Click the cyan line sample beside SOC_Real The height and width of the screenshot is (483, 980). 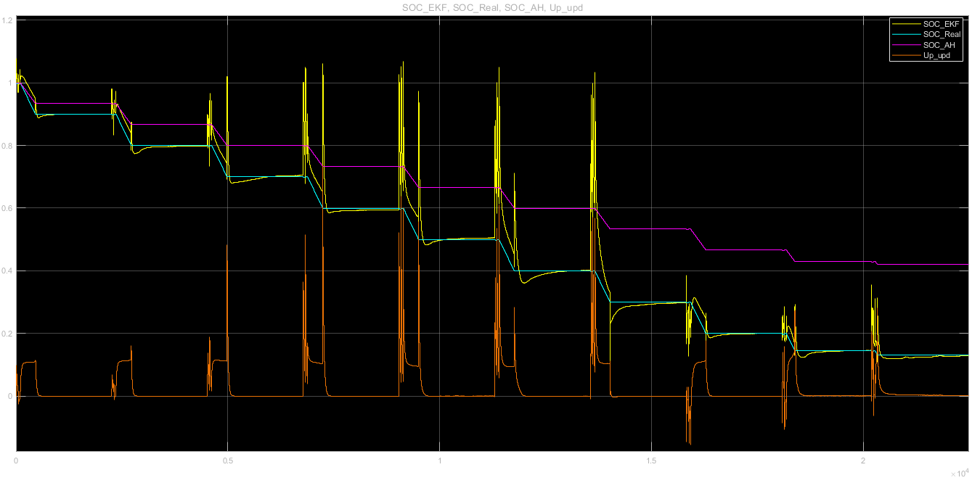pos(906,34)
